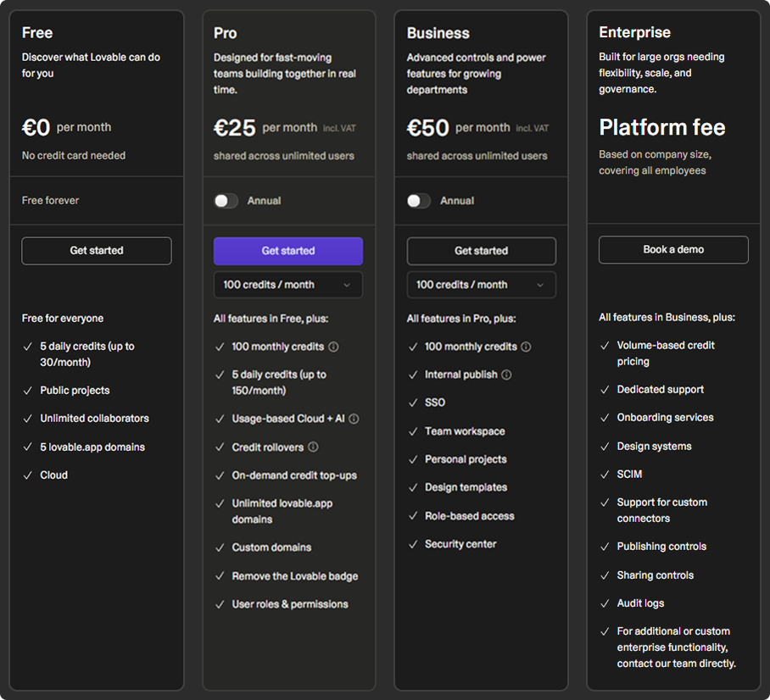Click the Platform fee text
This screenshot has height=700, width=770.
pyautogui.click(x=662, y=128)
